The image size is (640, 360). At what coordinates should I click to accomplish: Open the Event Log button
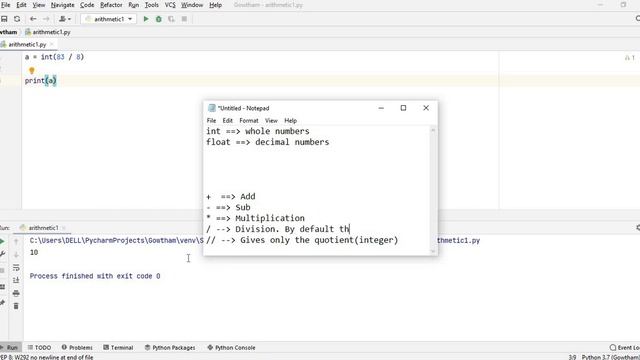[x=624, y=347]
